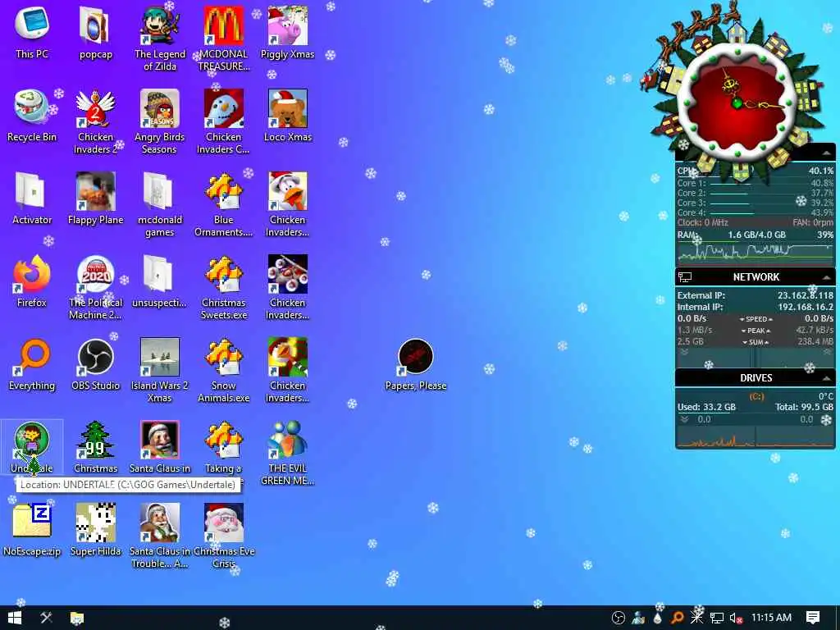Launch The Legend of Zilda shortcut
This screenshot has height=630, width=840.
[160, 38]
